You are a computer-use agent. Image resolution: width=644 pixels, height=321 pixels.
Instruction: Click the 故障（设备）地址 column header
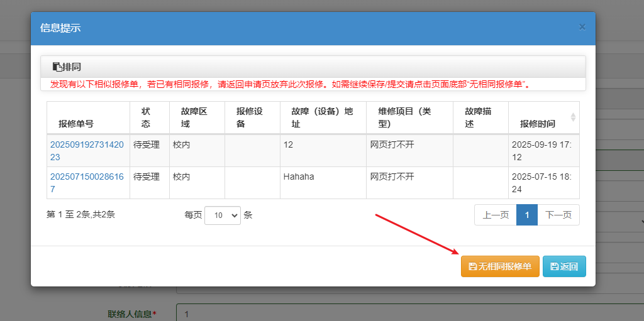tap(323, 117)
